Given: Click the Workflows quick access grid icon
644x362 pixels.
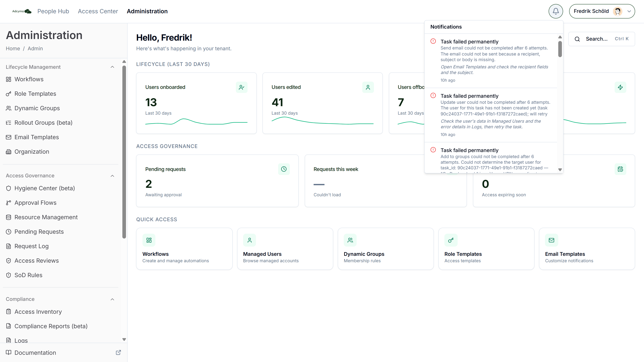Looking at the screenshot, I should click(x=149, y=240).
